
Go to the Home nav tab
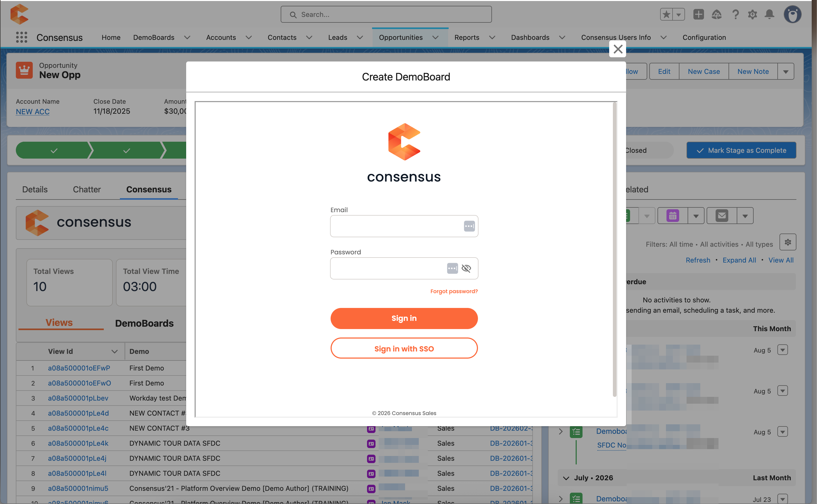point(111,37)
